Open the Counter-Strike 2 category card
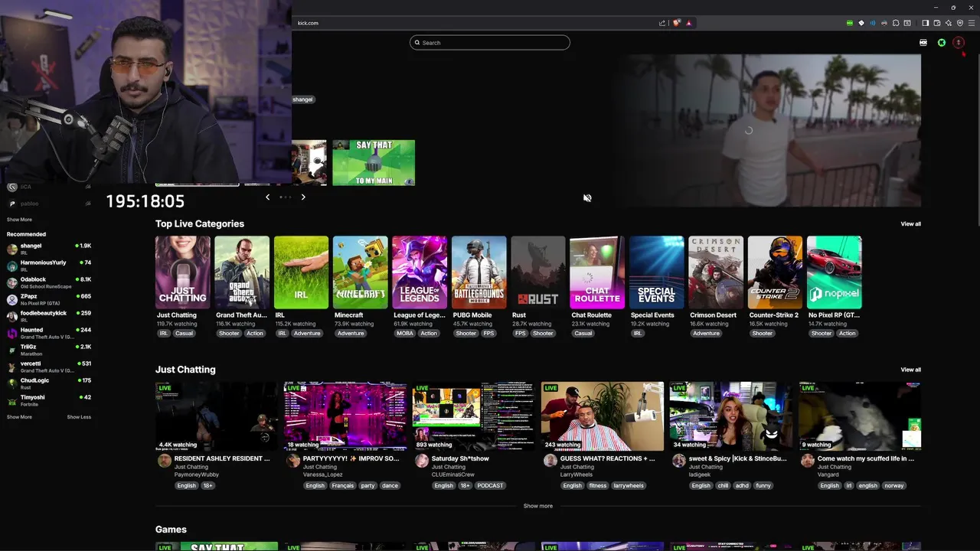The image size is (980, 551). [775, 272]
